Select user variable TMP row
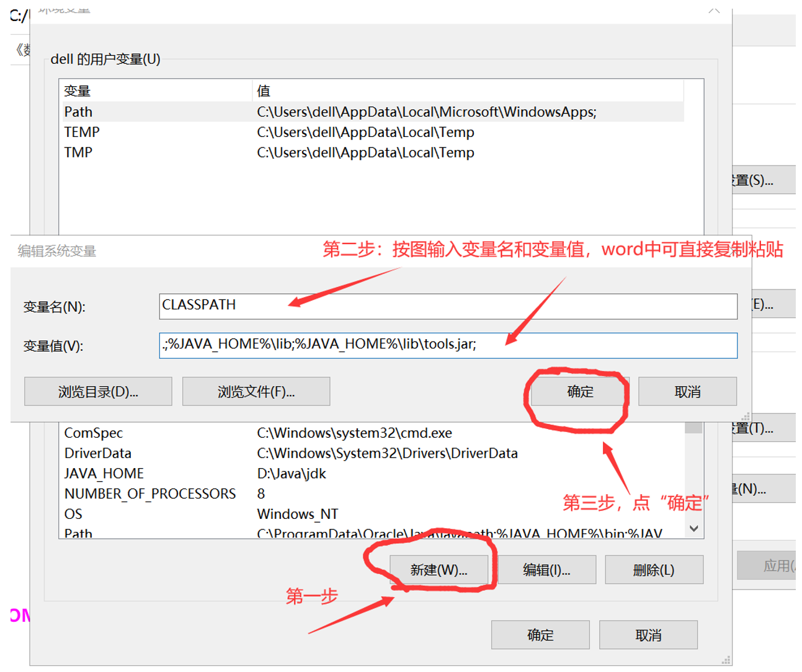 (x=372, y=153)
